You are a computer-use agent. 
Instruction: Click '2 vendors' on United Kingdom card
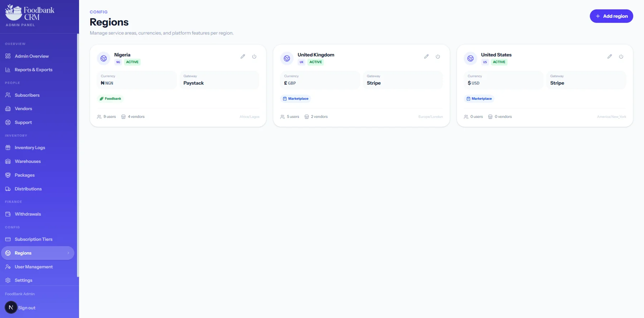point(316,117)
